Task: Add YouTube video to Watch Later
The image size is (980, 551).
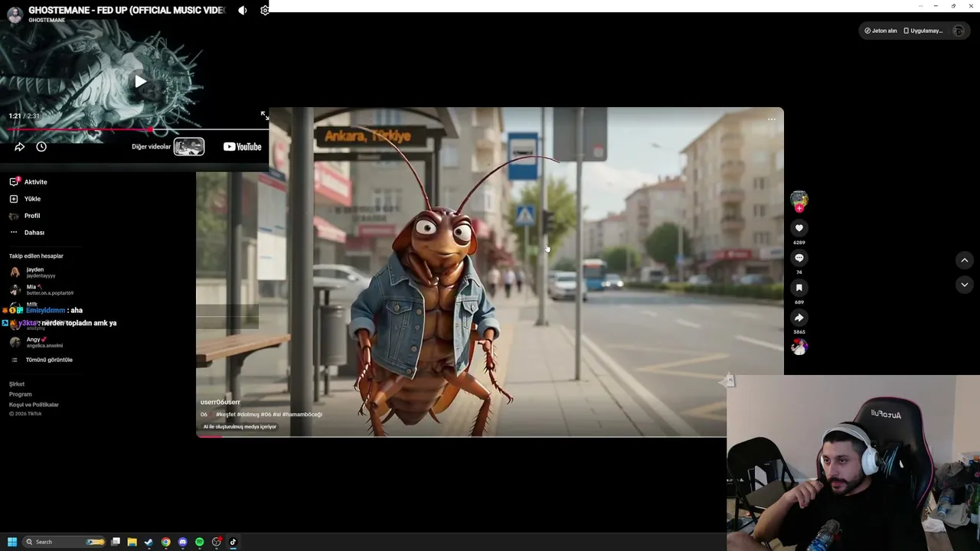Action: [x=41, y=147]
